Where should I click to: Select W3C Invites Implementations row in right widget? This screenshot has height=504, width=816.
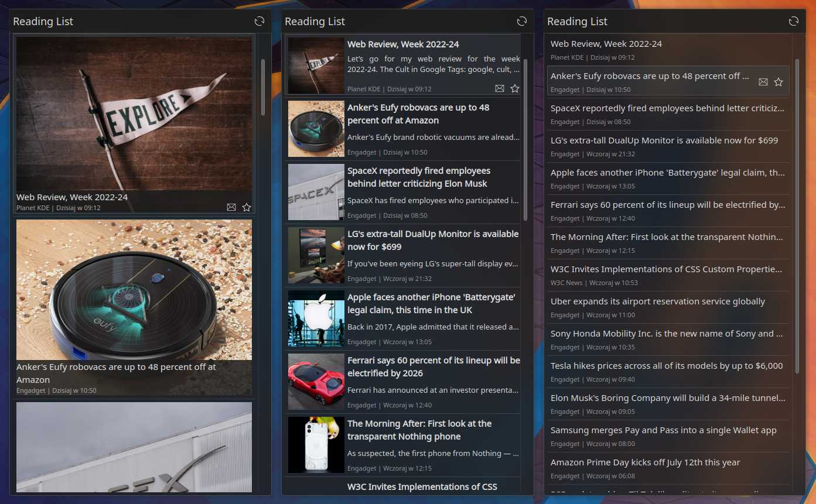668,275
